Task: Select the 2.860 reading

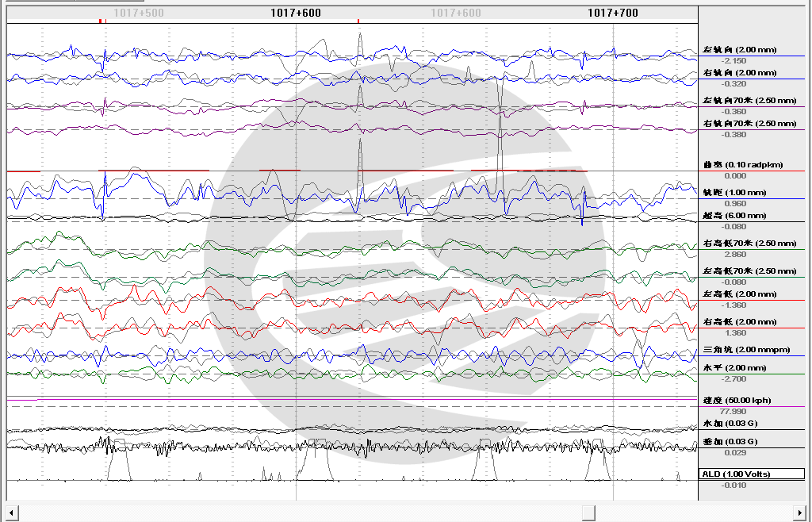Action: [x=735, y=255]
